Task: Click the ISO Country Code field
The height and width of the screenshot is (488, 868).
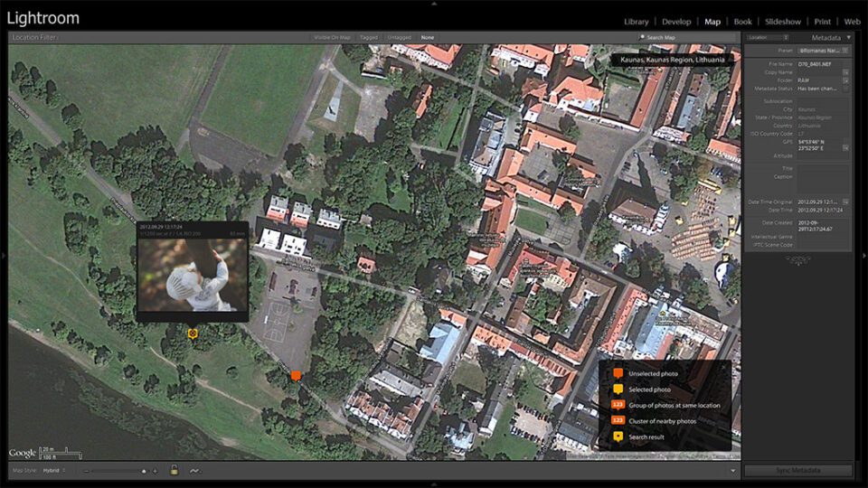Action: pos(823,134)
